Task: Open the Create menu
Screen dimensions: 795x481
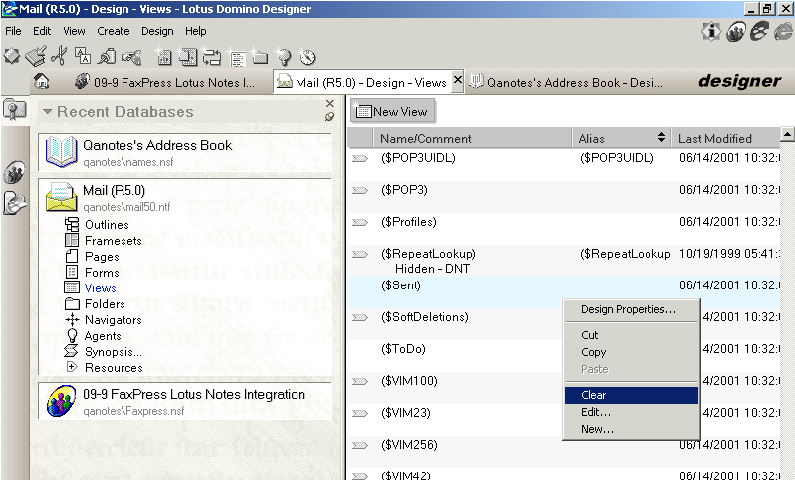Action: pos(113,31)
